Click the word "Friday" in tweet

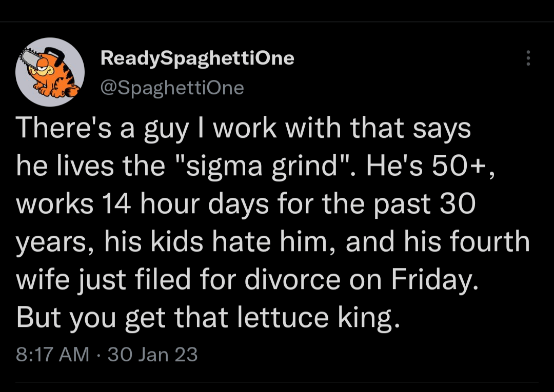click(433, 279)
